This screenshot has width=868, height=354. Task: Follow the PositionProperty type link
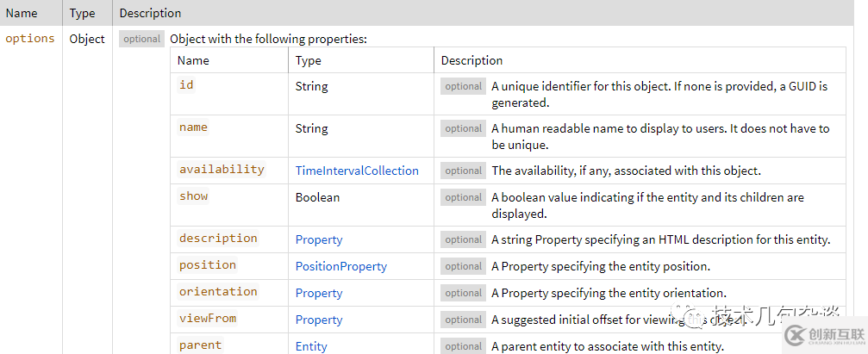(341, 266)
